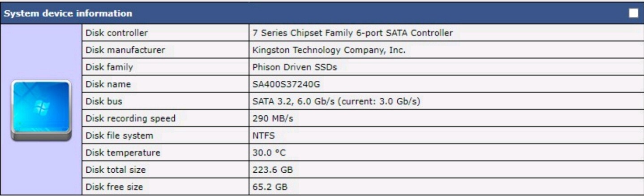Click Kingston Technology Company, Inc. value
The height and width of the screenshot is (196, 644).
coord(329,50)
